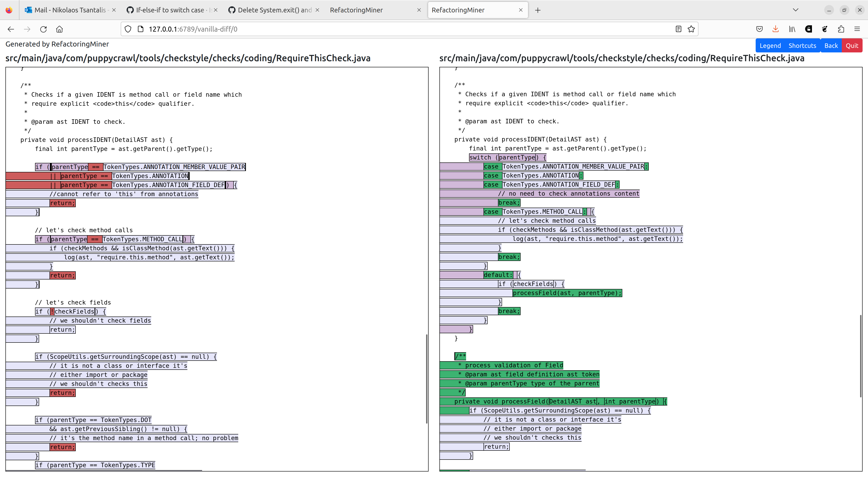Switch to the first RefactoringMiner tab

(356, 10)
